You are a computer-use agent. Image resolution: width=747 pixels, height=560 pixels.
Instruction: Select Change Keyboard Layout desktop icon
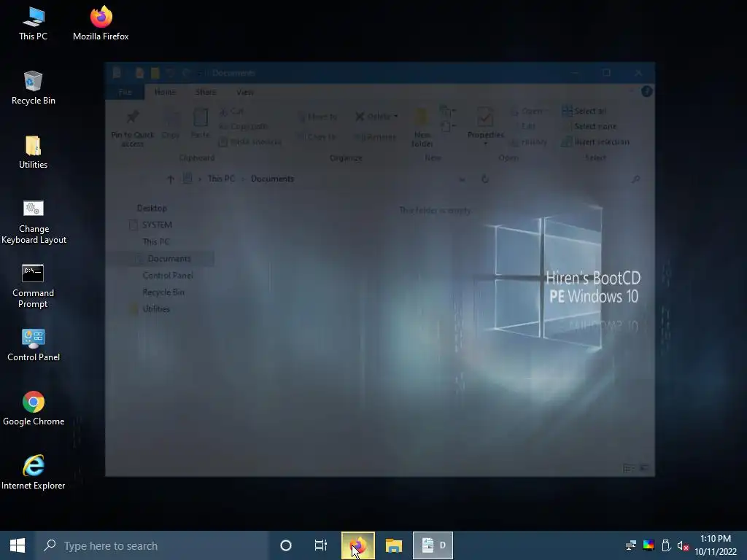click(34, 222)
